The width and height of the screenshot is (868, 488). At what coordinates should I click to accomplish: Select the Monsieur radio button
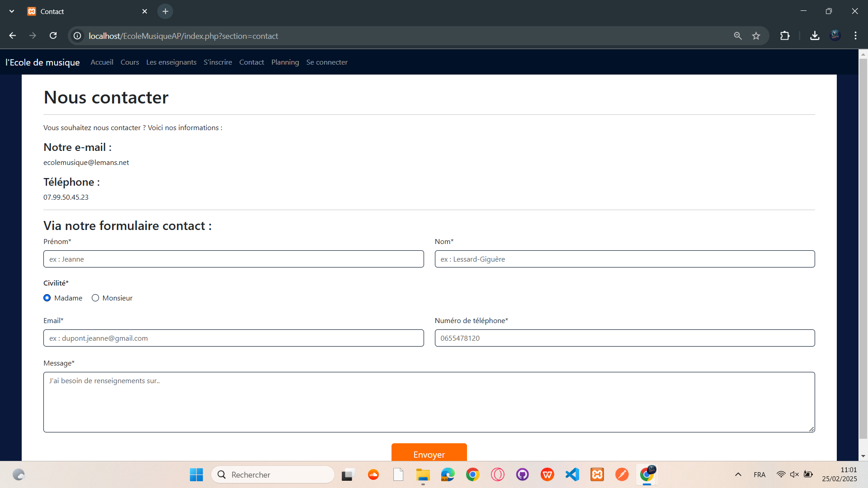95,298
